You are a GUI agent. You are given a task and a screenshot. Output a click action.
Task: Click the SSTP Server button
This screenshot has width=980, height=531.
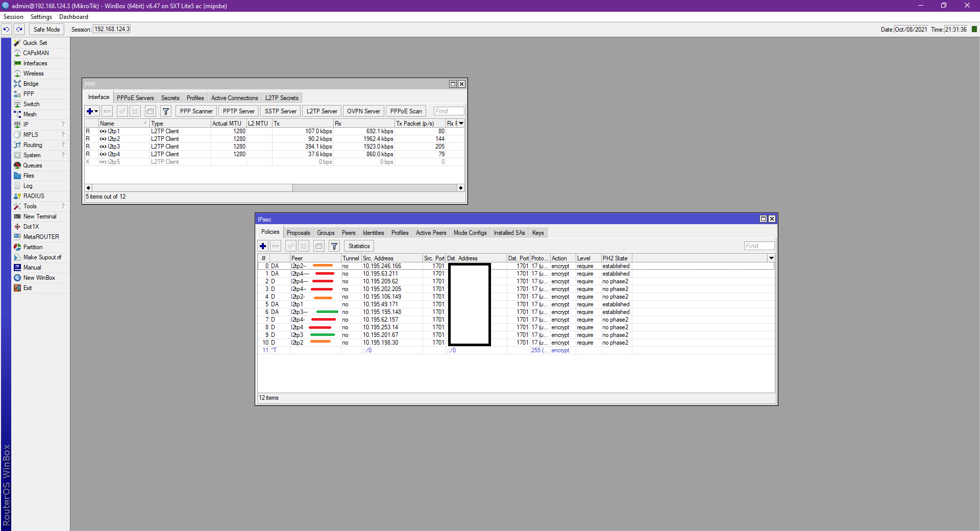(x=280, y=111)
